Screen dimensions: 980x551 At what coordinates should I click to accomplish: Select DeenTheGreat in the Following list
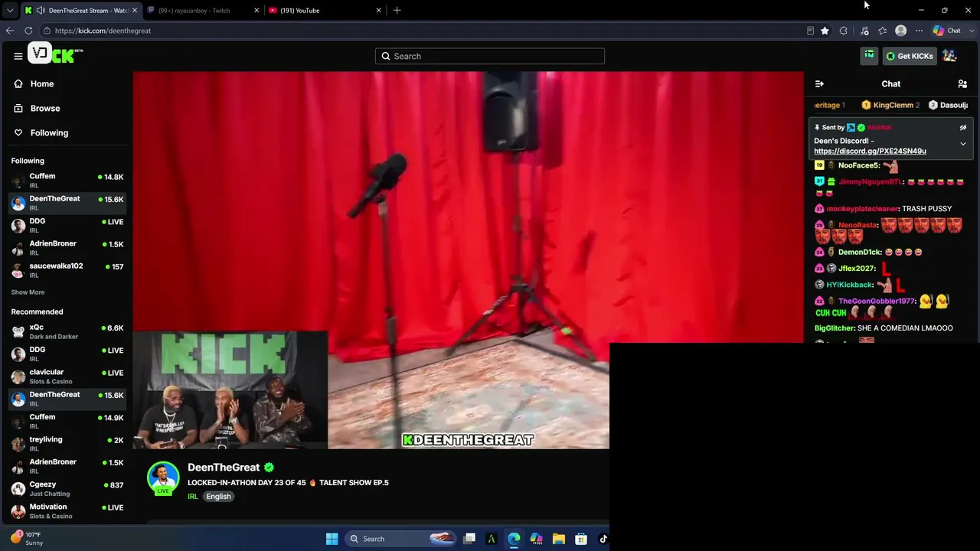[x=67, y=203]
